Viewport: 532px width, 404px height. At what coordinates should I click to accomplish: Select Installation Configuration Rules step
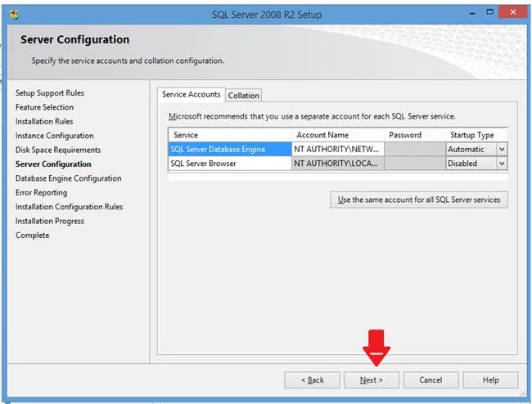[x=69, y=207]
